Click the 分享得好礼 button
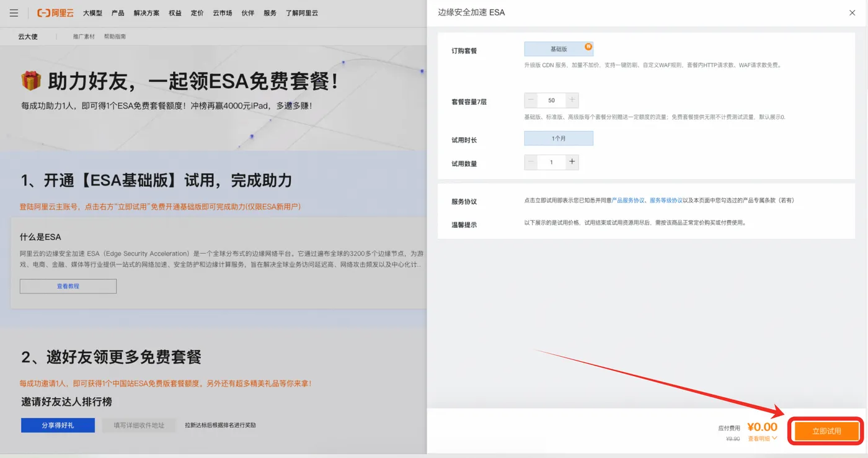The height and width of the screenshot is (458, 868). tap(58, 425)
